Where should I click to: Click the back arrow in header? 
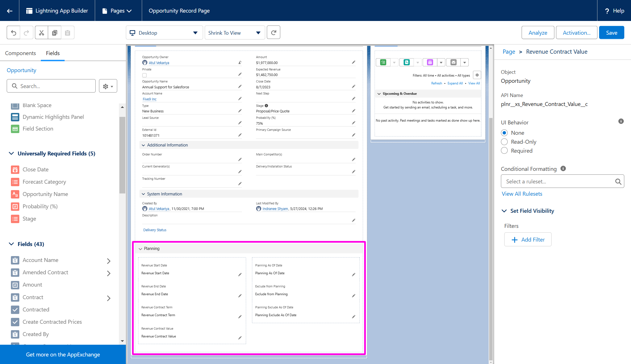10,11
